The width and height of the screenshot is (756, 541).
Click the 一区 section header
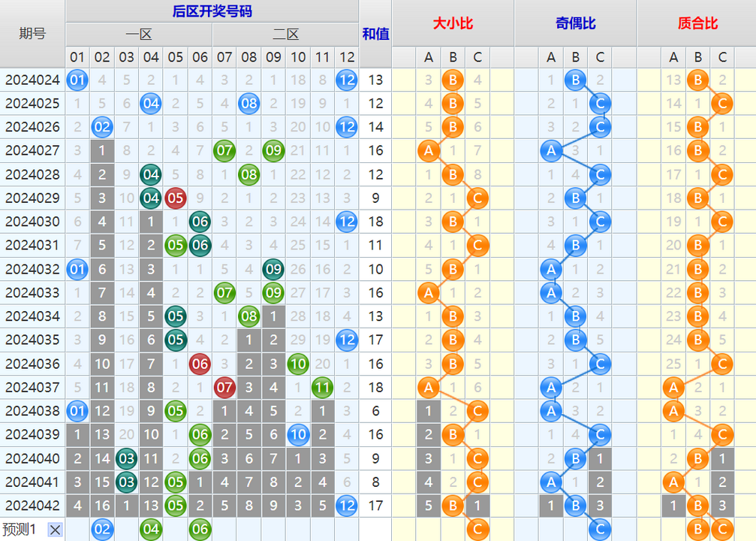(139, 35)
